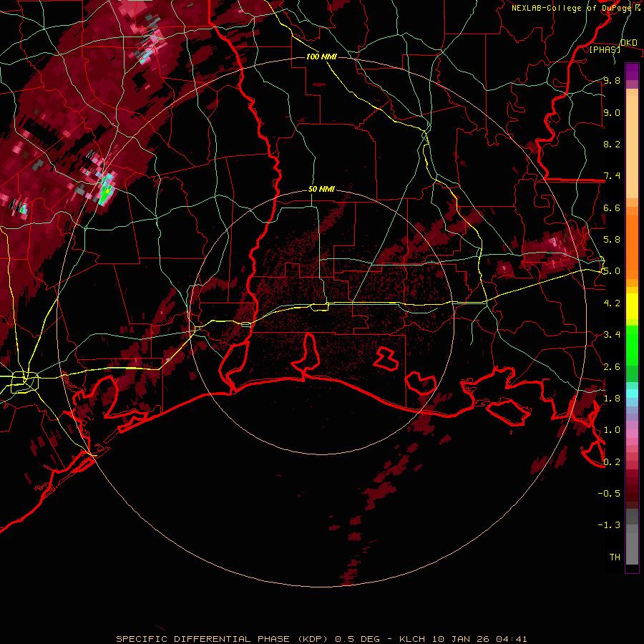The width and height of the screenshot is (644, 644).
Task: Pick the cyan segment of the color bar
Action: pos(632,394)
